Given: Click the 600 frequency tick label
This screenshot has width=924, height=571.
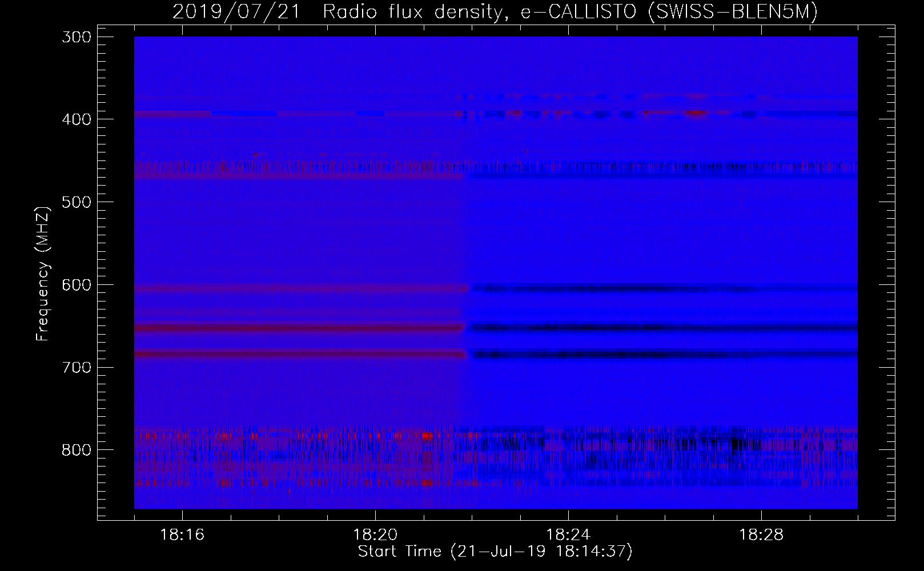Looking at the screenshot, I should 76,284.
